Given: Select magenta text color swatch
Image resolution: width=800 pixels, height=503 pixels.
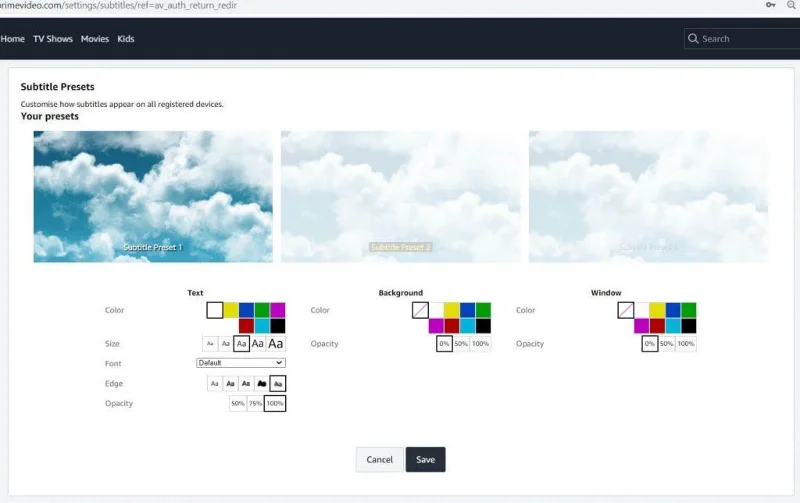Looking at the screenshot, I should tap(278, 310).
